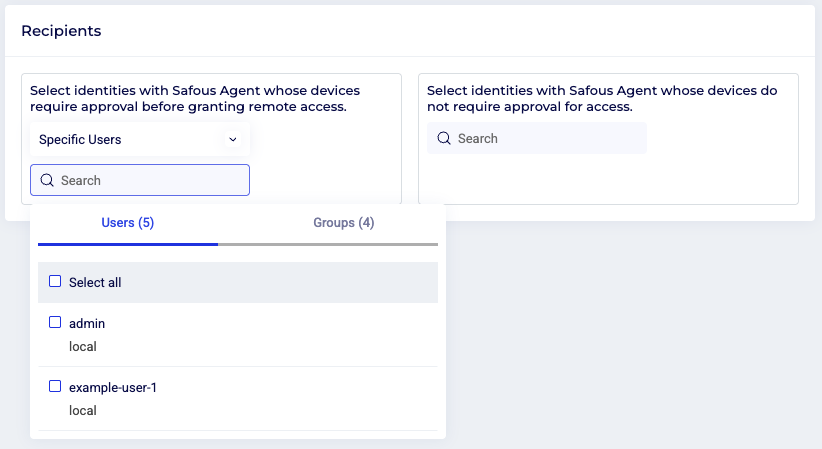Click the local label under admin

(x=83, y=347)
